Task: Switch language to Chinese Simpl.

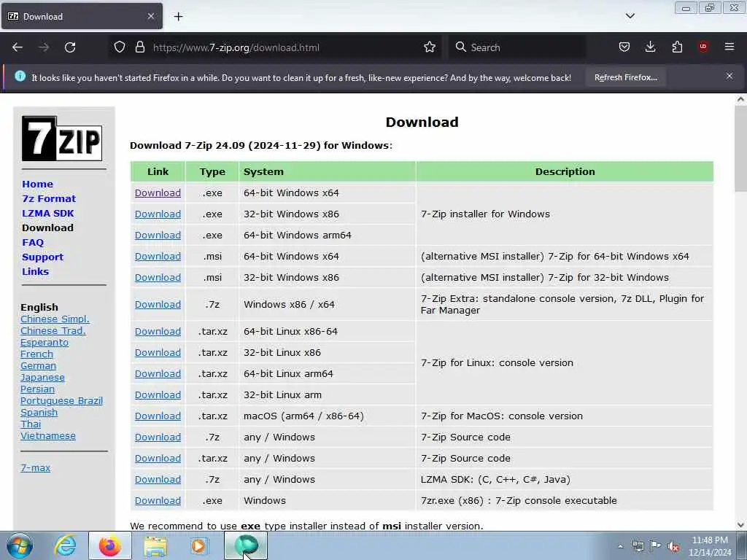Action: [55, 319]
